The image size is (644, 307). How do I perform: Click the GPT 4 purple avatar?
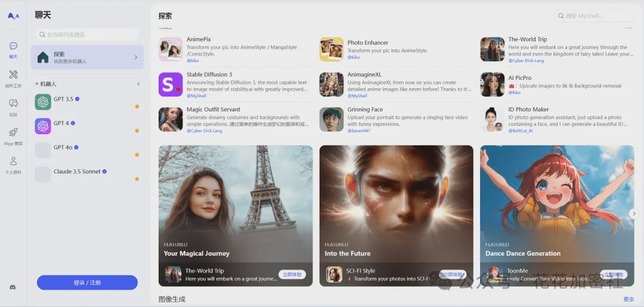43,126
